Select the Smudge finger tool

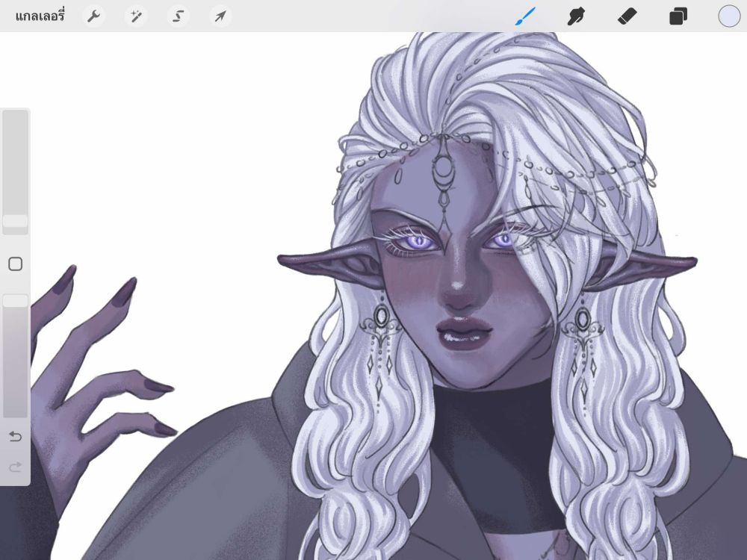[x=576, y=16]
